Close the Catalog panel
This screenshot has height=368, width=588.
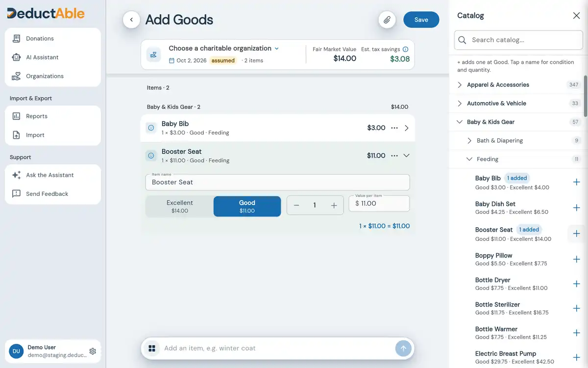pyautogui.click(x=577, y=16)
